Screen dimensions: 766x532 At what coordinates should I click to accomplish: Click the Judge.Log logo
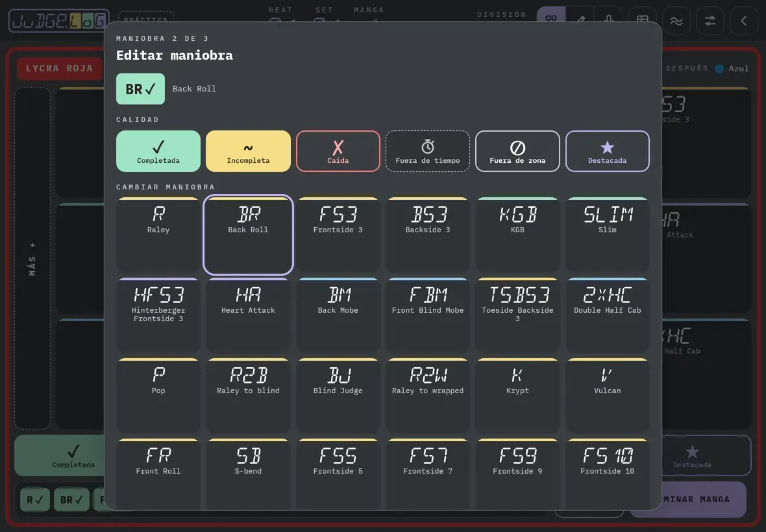coord(58,21)
